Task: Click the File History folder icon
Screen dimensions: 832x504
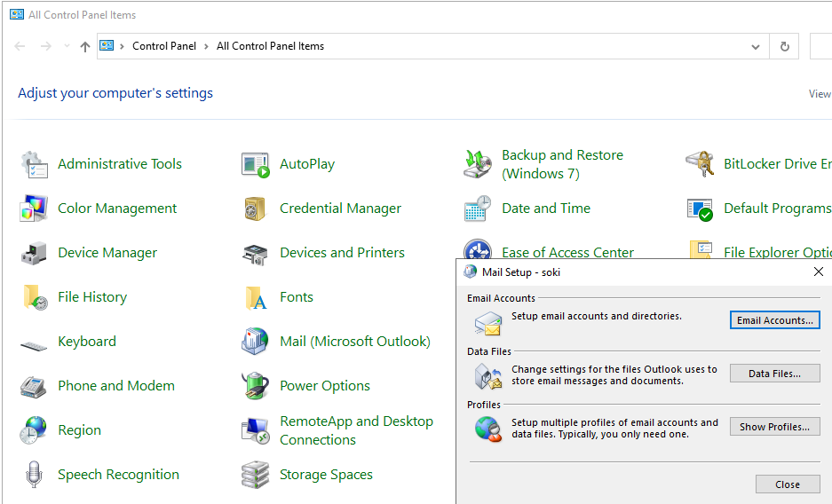Action: (35, 297)
